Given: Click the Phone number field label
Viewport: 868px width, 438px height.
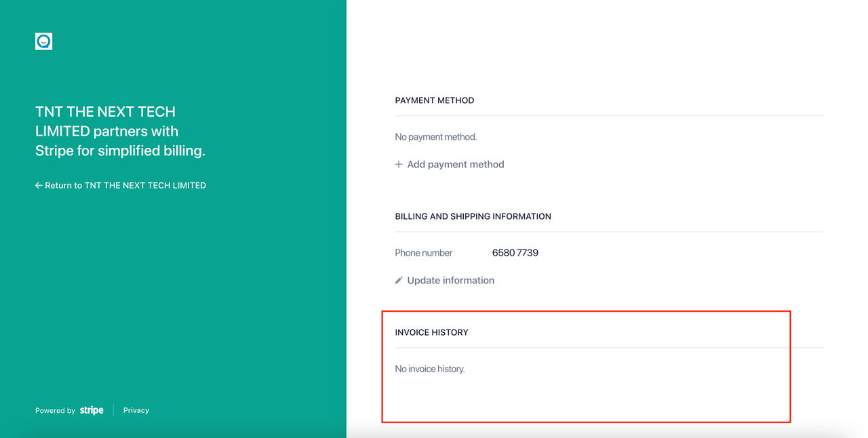Looking at the screenshot, I should [423, 253].
